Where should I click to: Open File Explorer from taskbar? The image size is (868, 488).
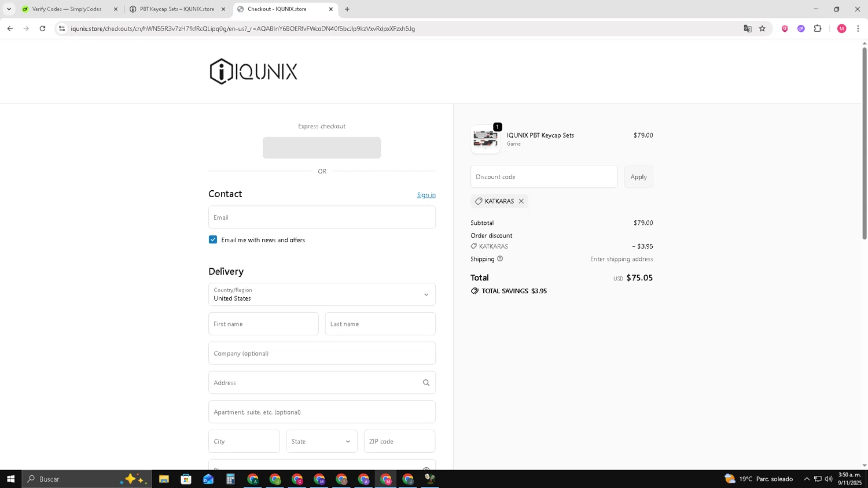coord(164,479)
